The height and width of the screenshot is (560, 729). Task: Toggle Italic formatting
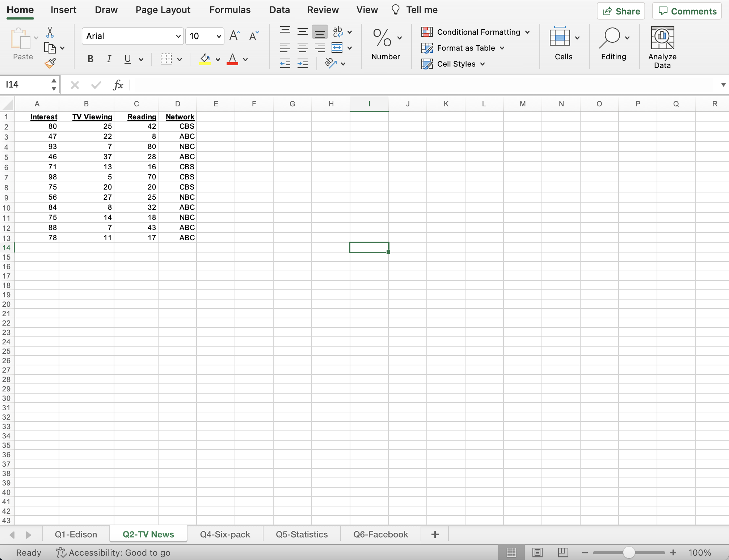(109, 59)
